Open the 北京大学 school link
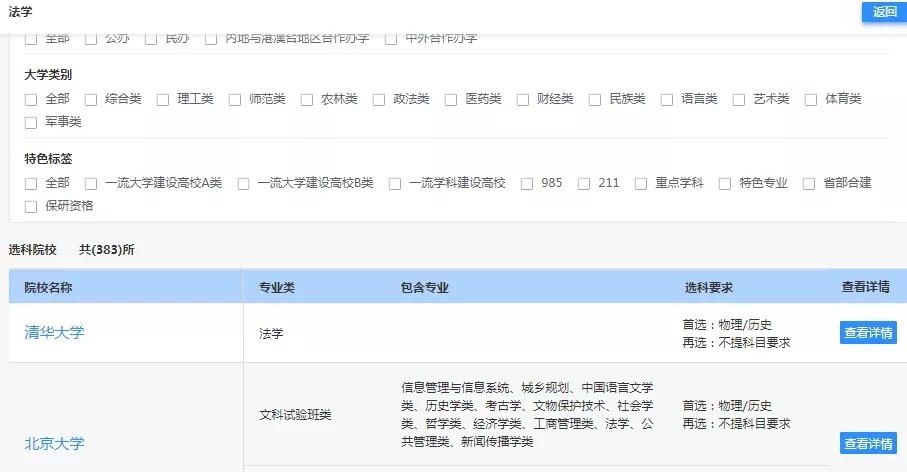Viewport: 907px width, 472px height. [x=54, y=444]
